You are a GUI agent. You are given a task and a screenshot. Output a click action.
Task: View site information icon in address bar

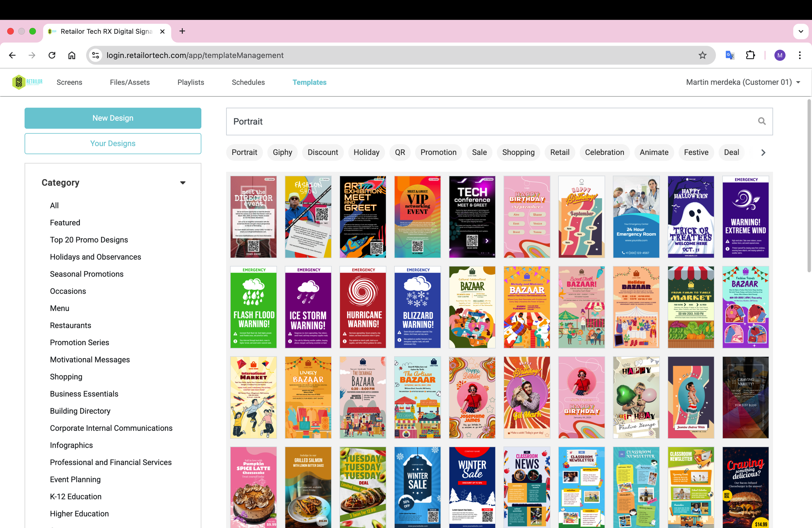click(x=96, y=55)
